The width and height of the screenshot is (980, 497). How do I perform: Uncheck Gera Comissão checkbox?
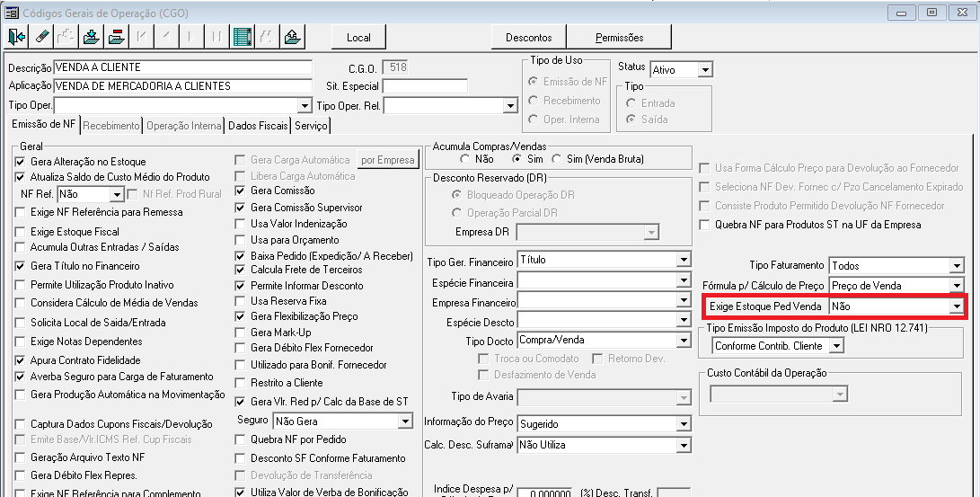pyautogui.click(x=240, y=191)
